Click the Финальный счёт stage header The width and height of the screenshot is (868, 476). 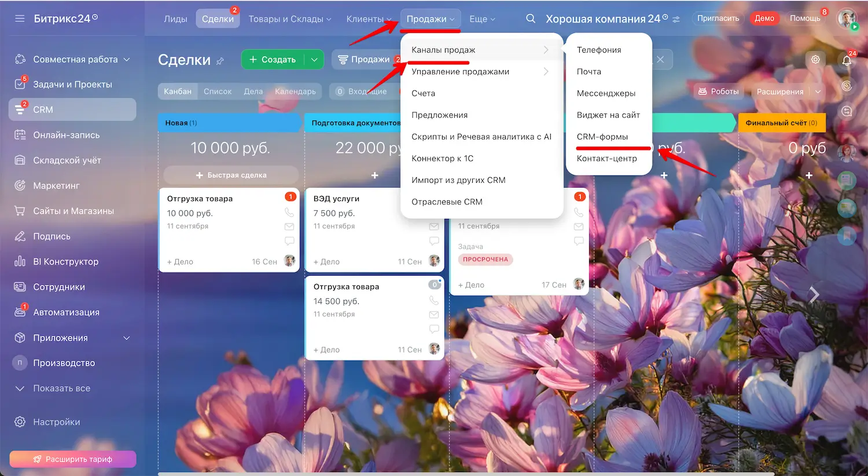click(x=781, y=123)
